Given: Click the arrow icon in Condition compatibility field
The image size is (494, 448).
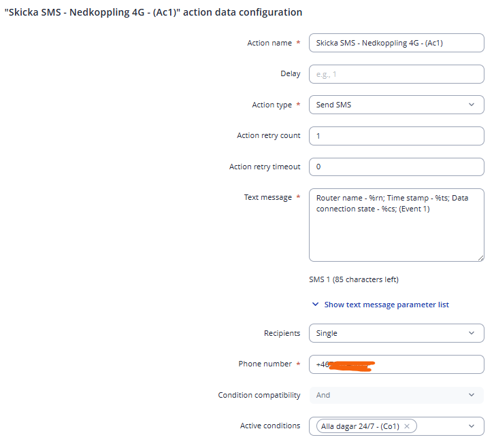Looking at the screenshot, I should coord(472,395).
